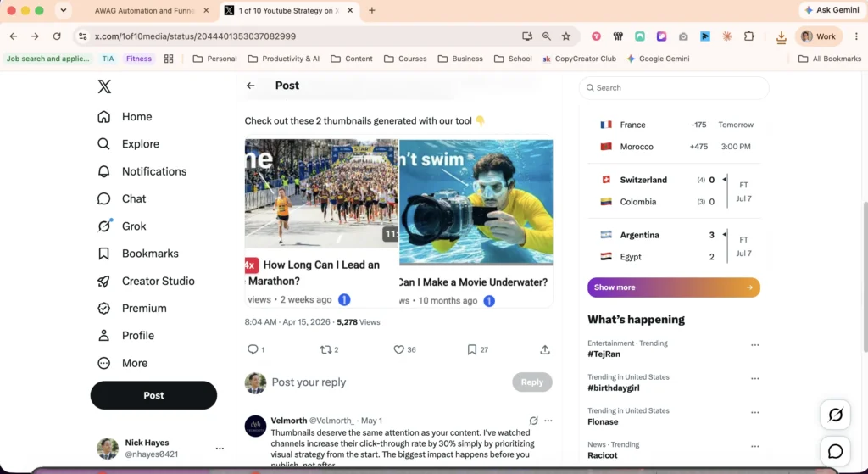The width and height of the screenshot is (868, 474).
Task: Click the X Search input field
Action: [x=674, y=87]
